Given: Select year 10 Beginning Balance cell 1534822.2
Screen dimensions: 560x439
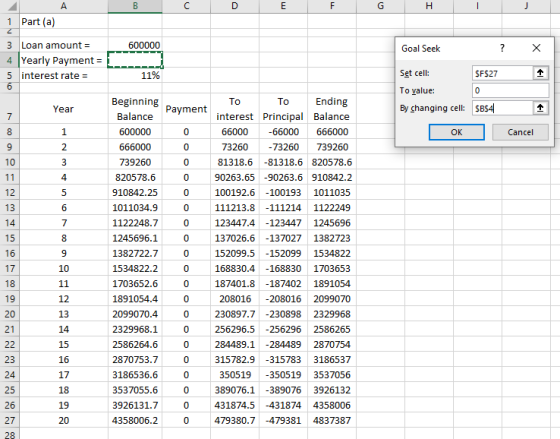Looking at the screenshot, I should click(x=135, y=268).
